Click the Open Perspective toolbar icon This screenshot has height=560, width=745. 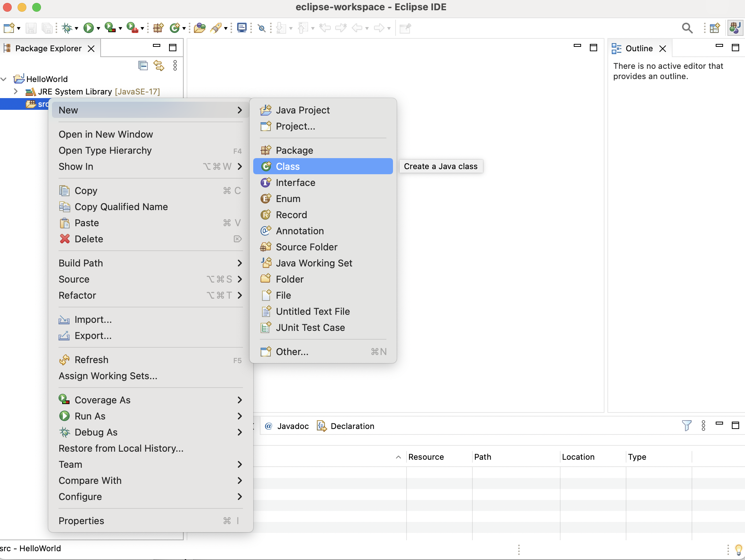[714, 28]
